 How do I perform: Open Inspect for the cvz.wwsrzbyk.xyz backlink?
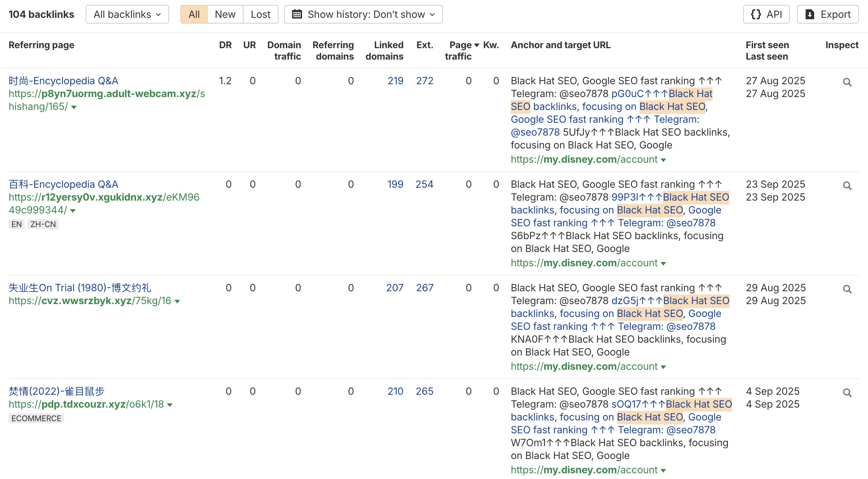tap(847, 289)
